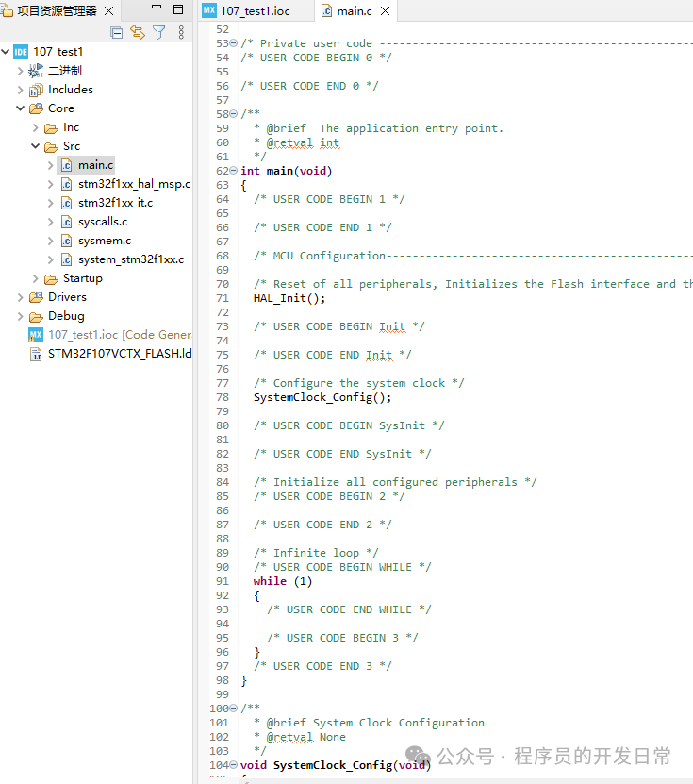Select syscalls.c in the tree
The width and height of the screenshot is (693, 784).
pyautogui.click(x=103, y=222)
